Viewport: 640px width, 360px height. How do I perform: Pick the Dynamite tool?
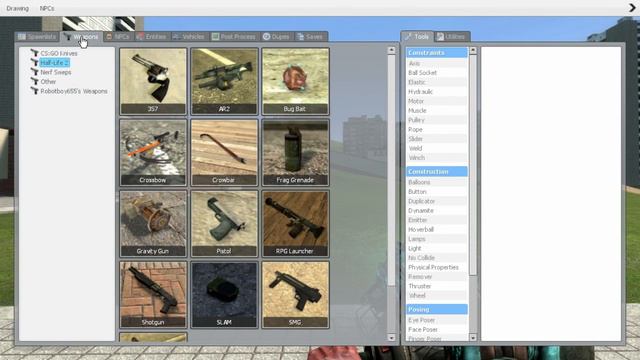(437, 211)
